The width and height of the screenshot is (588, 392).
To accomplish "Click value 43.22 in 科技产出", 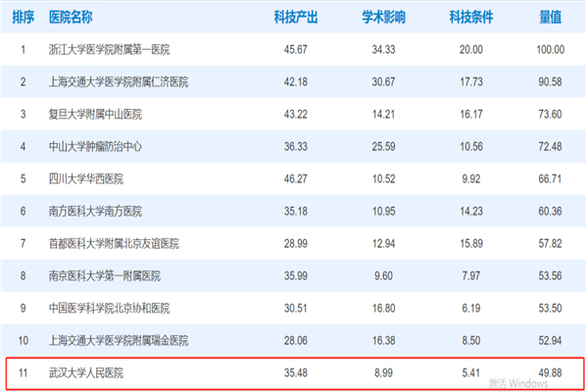I will pyautogui.click(x=296, y=114).
